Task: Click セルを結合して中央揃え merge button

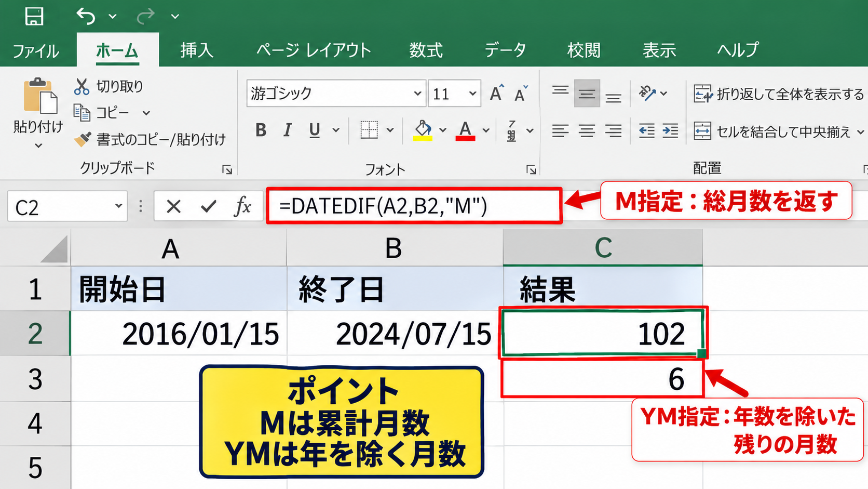Action: [x=772, y=131]
